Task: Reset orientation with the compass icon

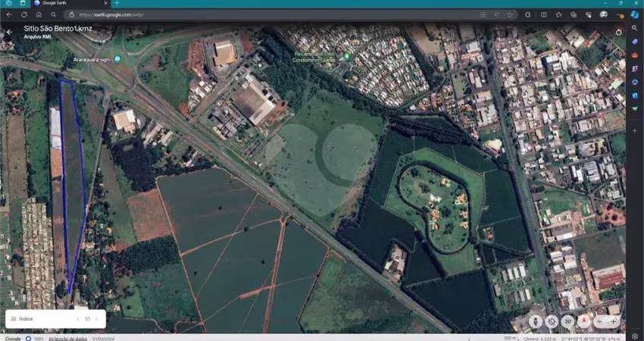Action: click(584, 321)
